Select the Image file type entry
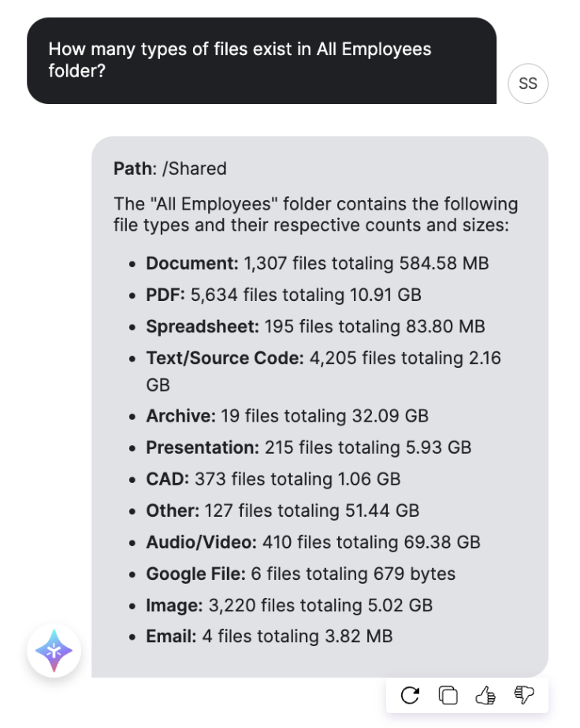The width and height of the screenshot is (580, 728). [289, 605]
